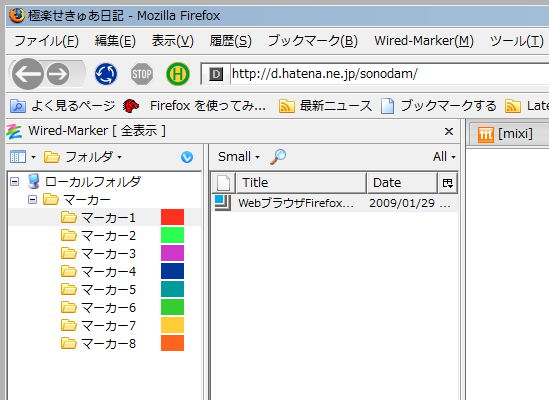Click the dark blue swatch of マーカー4
This screenshot has width=549, height=400.
coord(172,271)
